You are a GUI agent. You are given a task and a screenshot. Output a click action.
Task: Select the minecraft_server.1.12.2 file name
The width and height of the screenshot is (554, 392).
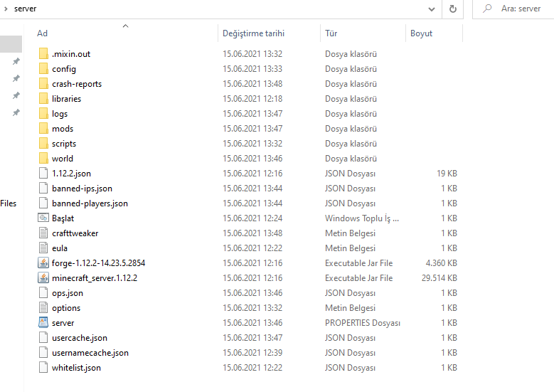(95, 278)
